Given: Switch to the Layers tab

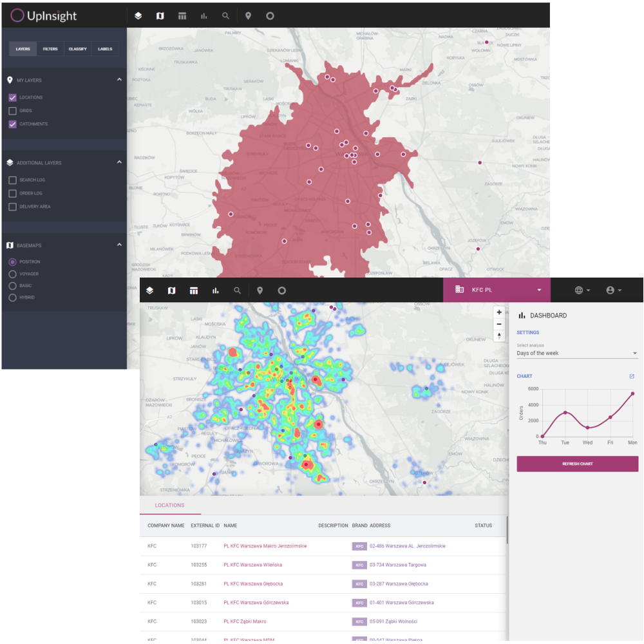Looking at the screenshot, I should tap(23, 49).
